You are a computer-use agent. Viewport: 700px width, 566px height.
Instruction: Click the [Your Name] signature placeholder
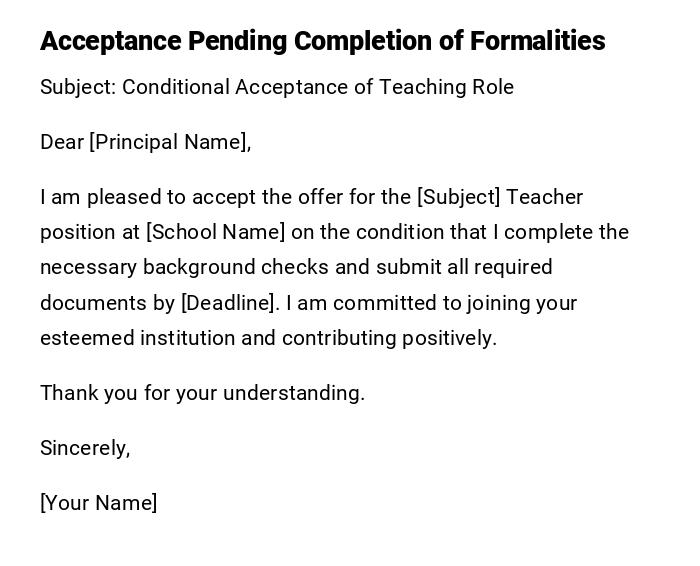pyautogui.click(x=98, y=503)
